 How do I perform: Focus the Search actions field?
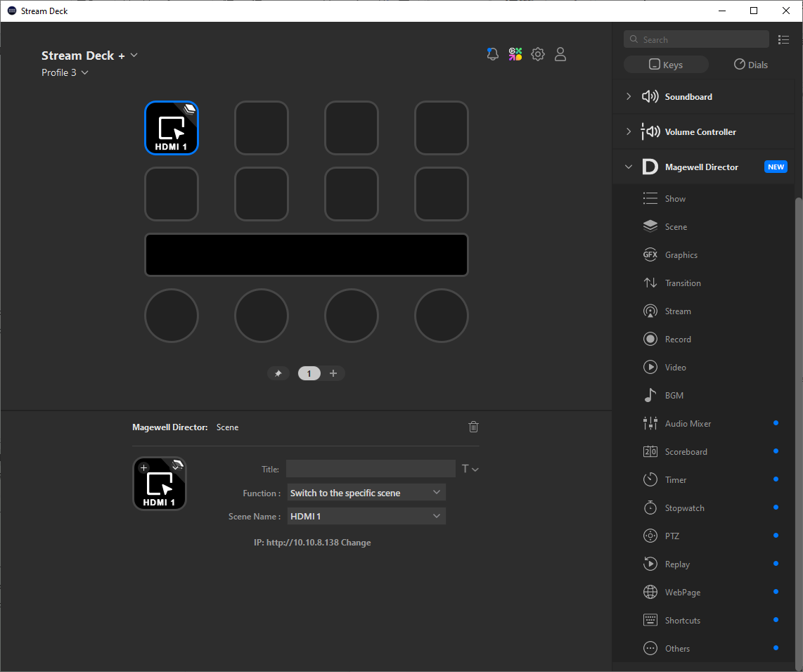697,39
